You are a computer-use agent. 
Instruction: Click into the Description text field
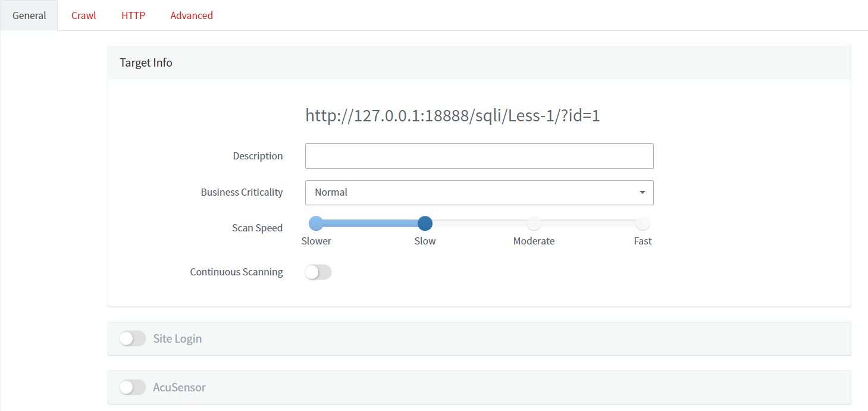pos(479,156)
